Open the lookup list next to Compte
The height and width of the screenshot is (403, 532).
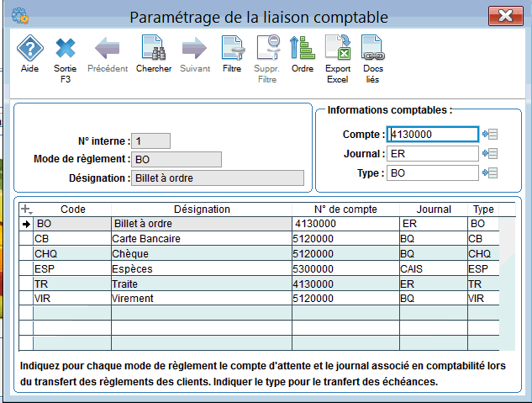(492, 135)
